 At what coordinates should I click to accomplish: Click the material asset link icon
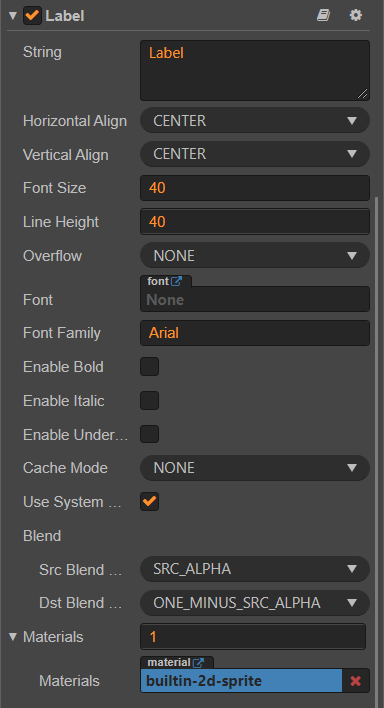tap(198, 662)
